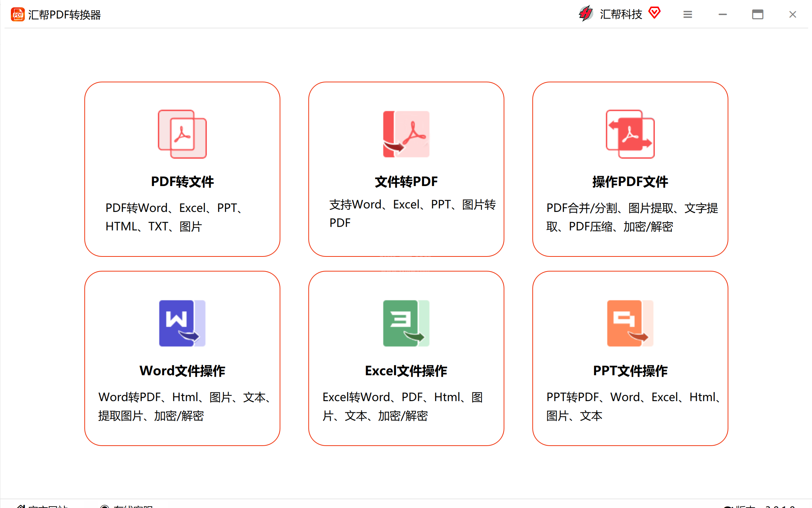Open the 文件转PDF title
The image size is (812, 508).
(x=406, y=181)
